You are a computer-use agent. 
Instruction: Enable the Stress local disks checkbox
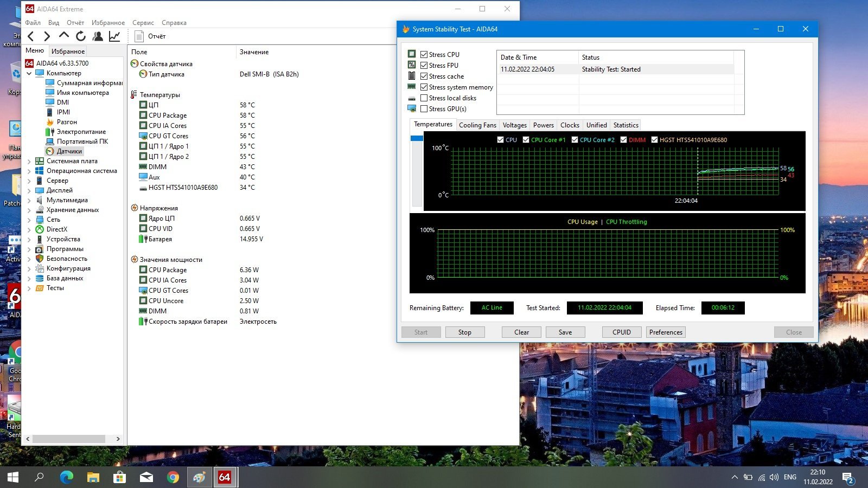pyautogui.click(x=424, y=98)
